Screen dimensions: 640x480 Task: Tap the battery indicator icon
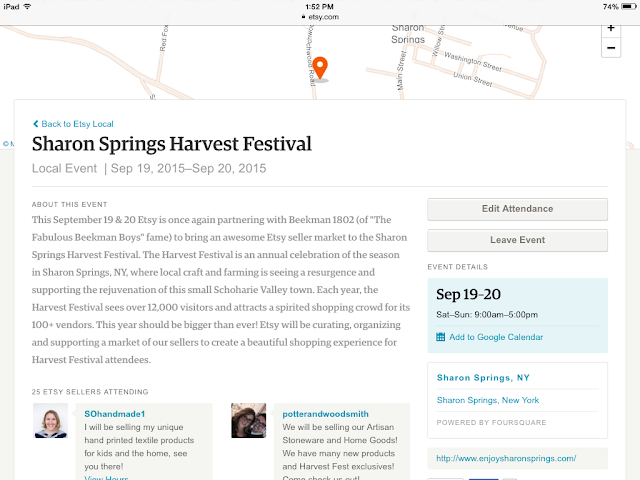pyautogui.click(x=629, y=7)
